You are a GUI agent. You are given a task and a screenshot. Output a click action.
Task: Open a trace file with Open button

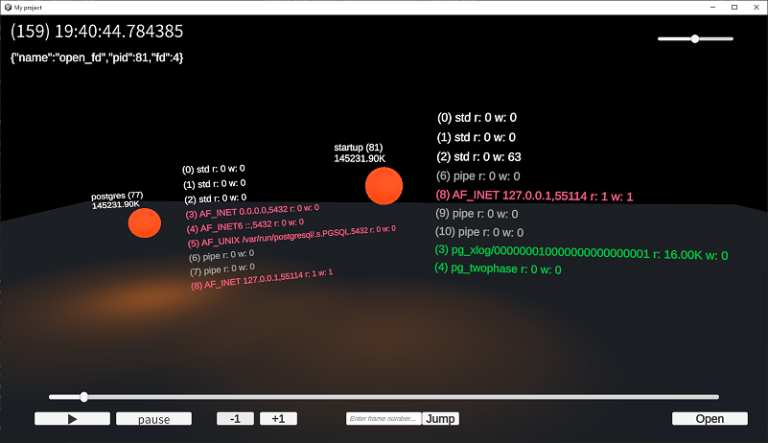(710, 418)
